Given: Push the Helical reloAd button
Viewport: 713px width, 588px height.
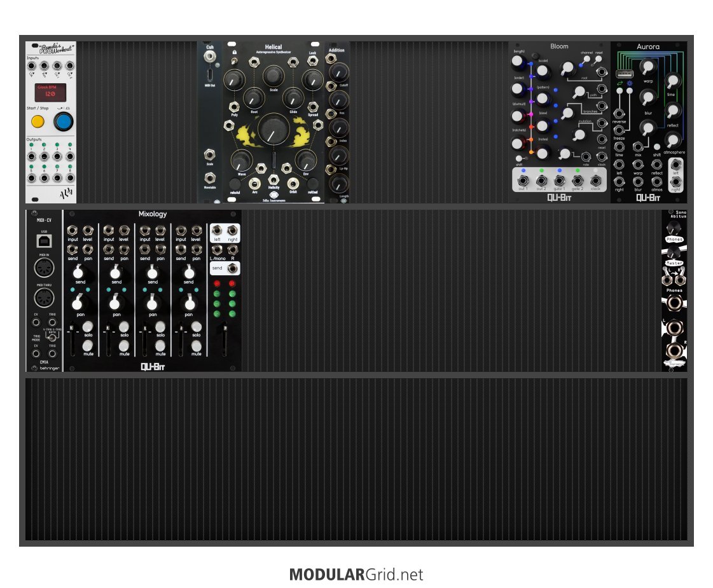Looking at the screenshot, I should click(235, 184).
